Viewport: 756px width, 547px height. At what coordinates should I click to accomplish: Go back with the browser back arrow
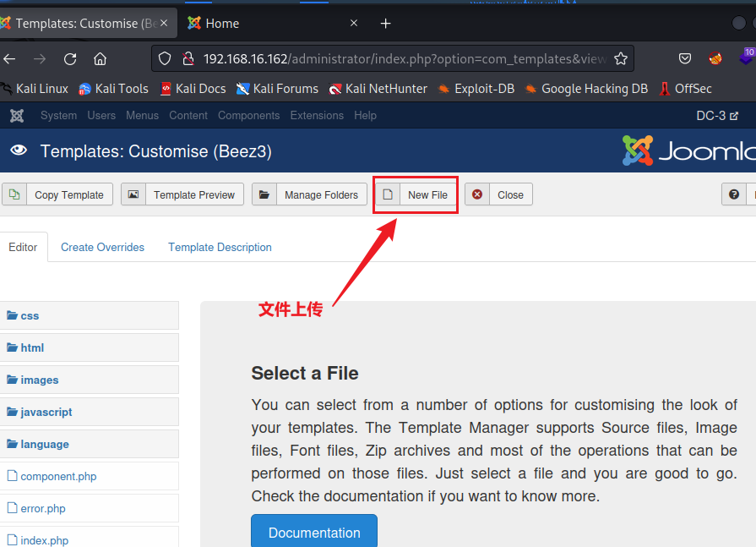pyautogui.click(x=9, y=59)
